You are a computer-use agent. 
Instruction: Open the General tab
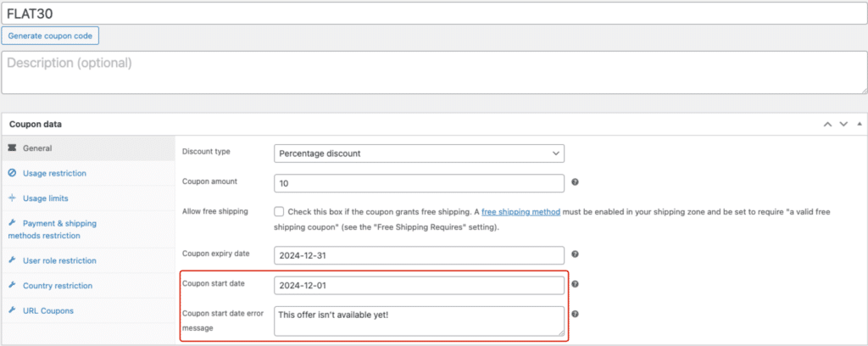[x=88, y=148]
